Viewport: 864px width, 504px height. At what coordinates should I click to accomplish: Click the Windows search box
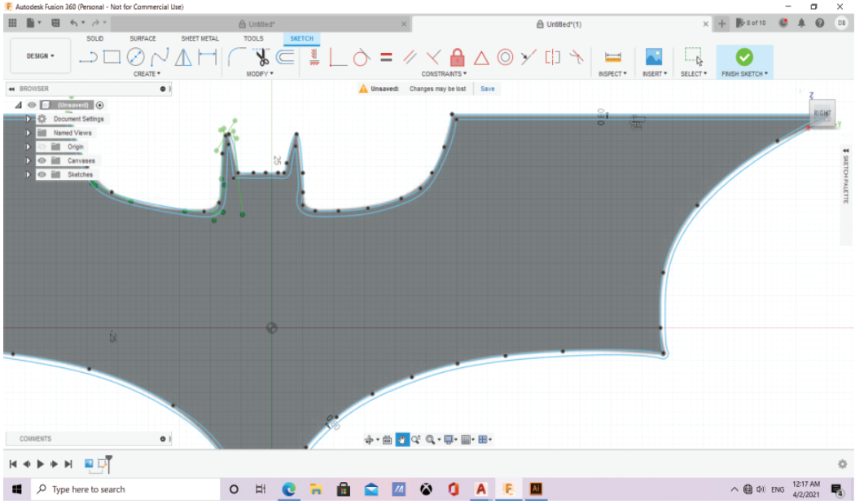point(125,489)
